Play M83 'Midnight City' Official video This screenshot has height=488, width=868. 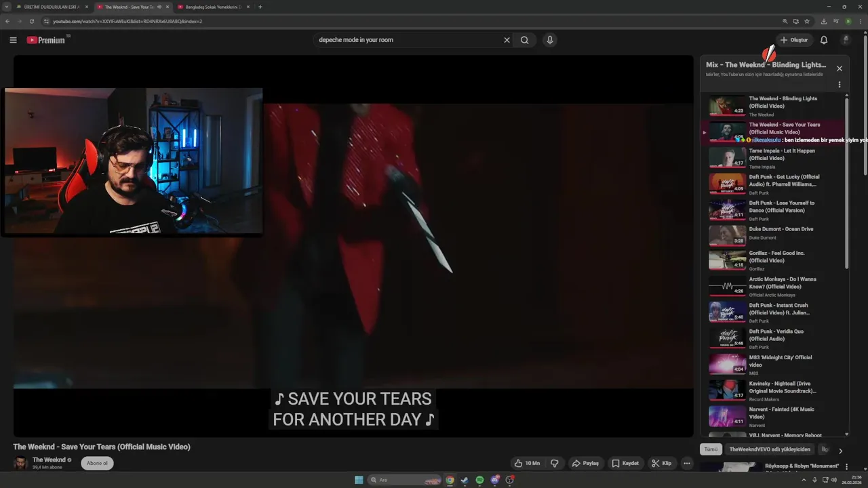click(x=772, y=365)
